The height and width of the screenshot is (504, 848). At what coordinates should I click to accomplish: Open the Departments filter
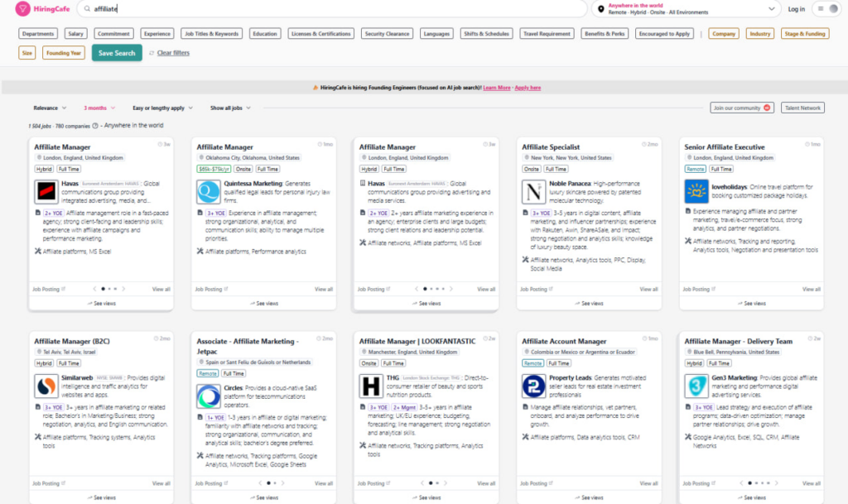(x=38, y=33)
